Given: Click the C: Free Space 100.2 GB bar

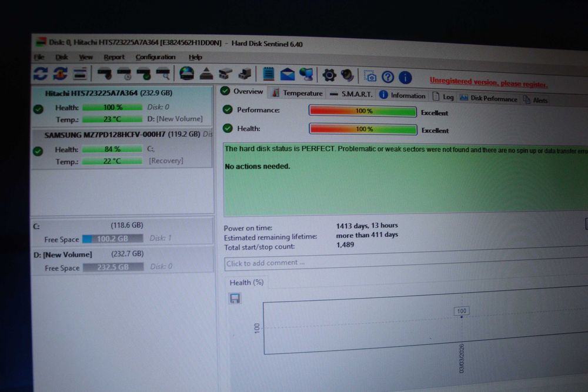Looking at the screenshot, I should pyautogui.click(x=112, y=239).
